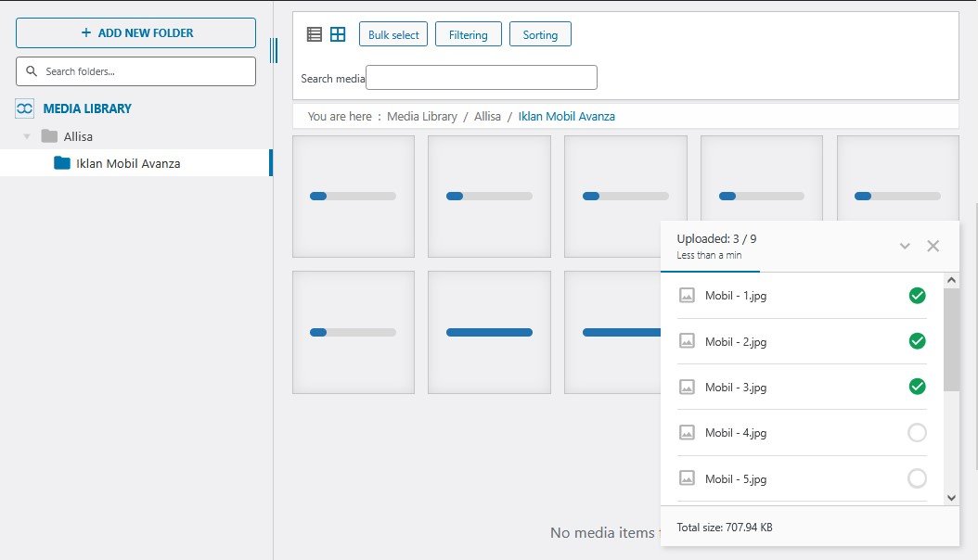Collapse the Allisa folder tree arrow
978x560 pixels.
coord(27,136)
